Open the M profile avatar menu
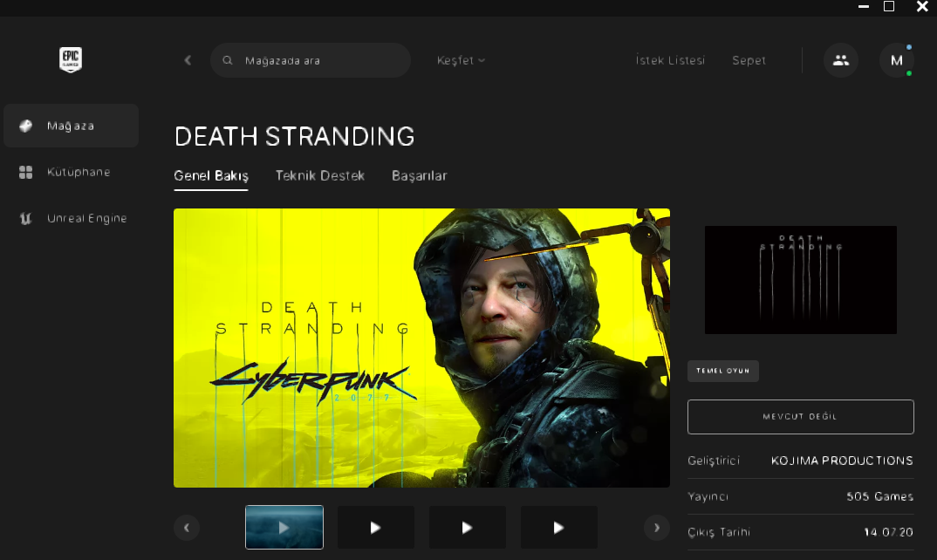The image size is (937, 560). (896, 60)
